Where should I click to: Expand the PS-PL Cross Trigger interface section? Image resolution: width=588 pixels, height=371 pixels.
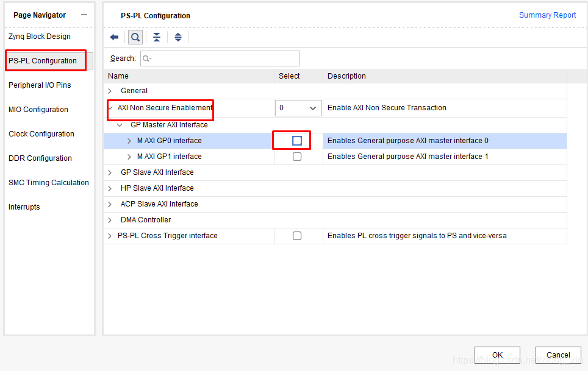(110, 236)
